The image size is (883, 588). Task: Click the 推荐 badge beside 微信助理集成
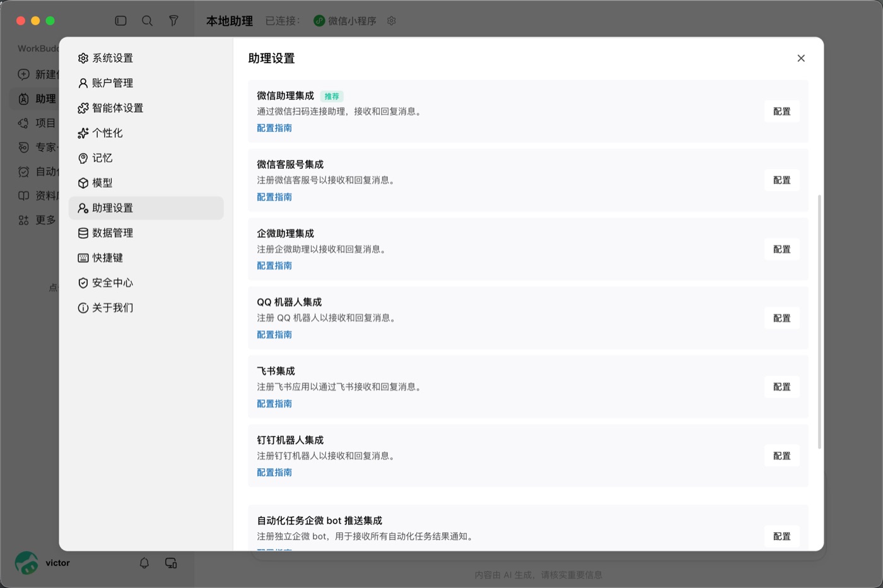[x=332, y=96]
